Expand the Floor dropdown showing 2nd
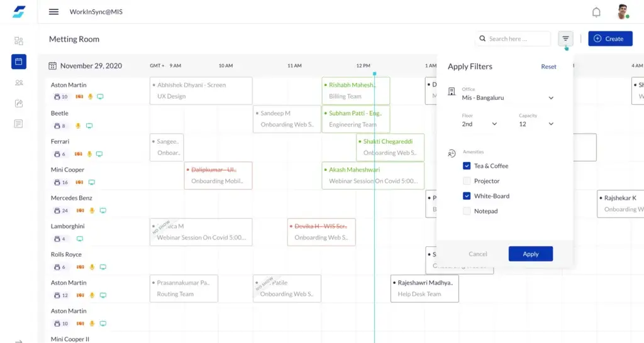The image size is (644, 343). click(479, 124)
